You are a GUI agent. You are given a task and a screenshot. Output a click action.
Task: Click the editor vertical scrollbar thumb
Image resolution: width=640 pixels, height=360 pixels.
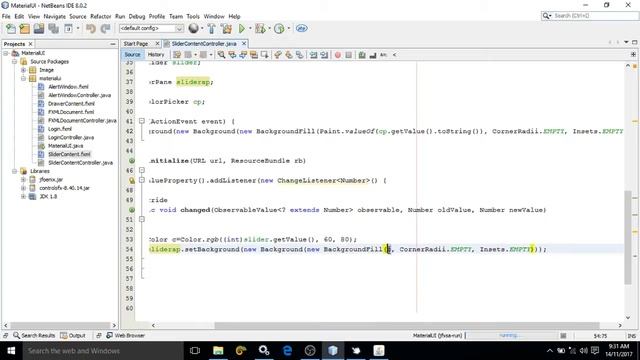pyautogui.click(x=628, y=237)
